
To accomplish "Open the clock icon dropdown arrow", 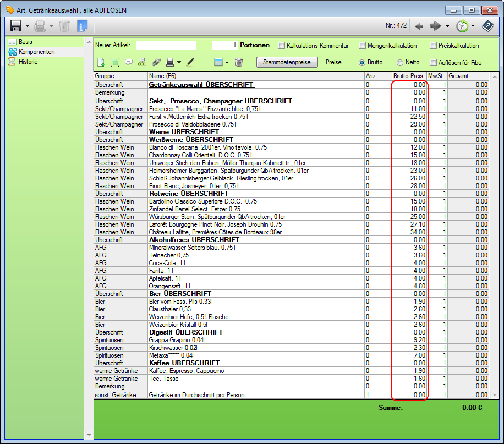I will pyautogui.click(x=473, y=26).
